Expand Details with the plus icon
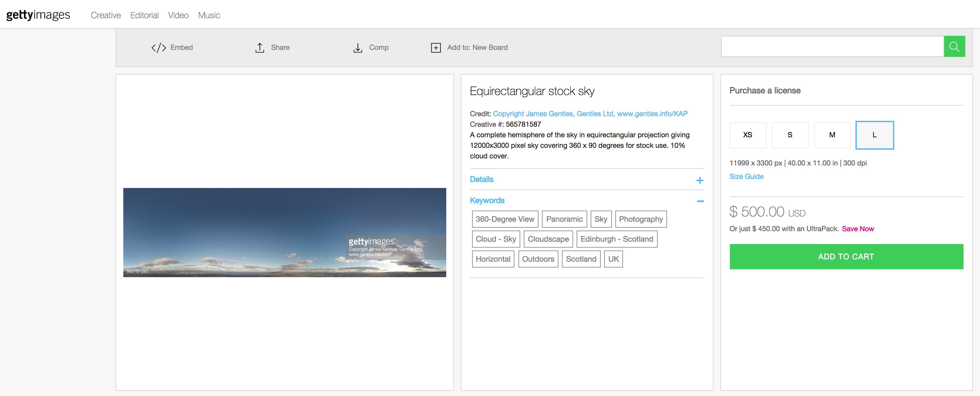The width and height of the screenshot is (980, 396). (x=700, y=180)
